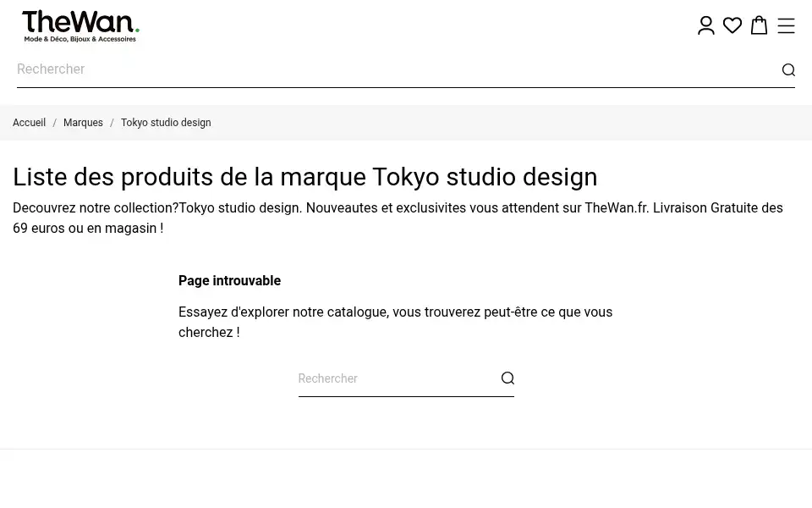The height and width of the screenshot is (508, 812).
Task: Click the 'Page introuvable' heading
Action: pos(229,280)
